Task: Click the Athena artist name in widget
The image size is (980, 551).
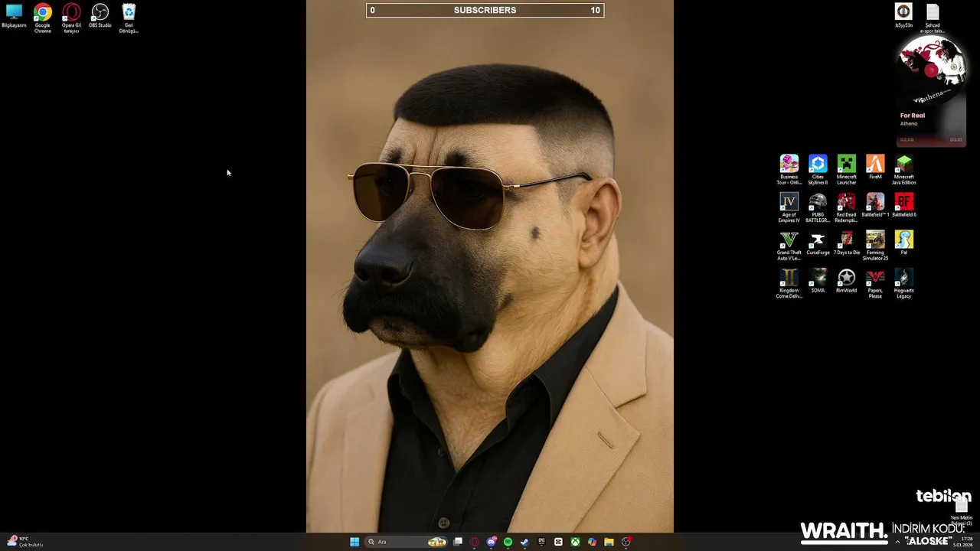Action: (909, 124)
